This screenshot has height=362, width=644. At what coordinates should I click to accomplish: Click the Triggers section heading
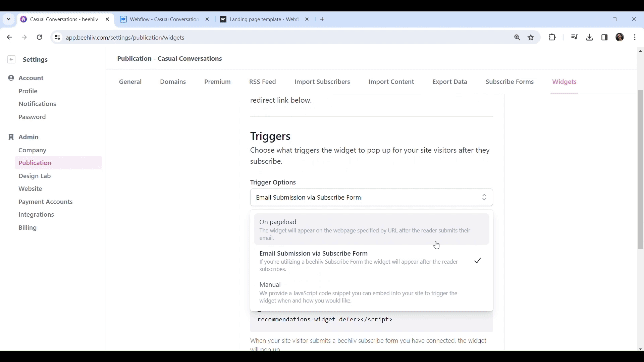[x=270, y=136]
